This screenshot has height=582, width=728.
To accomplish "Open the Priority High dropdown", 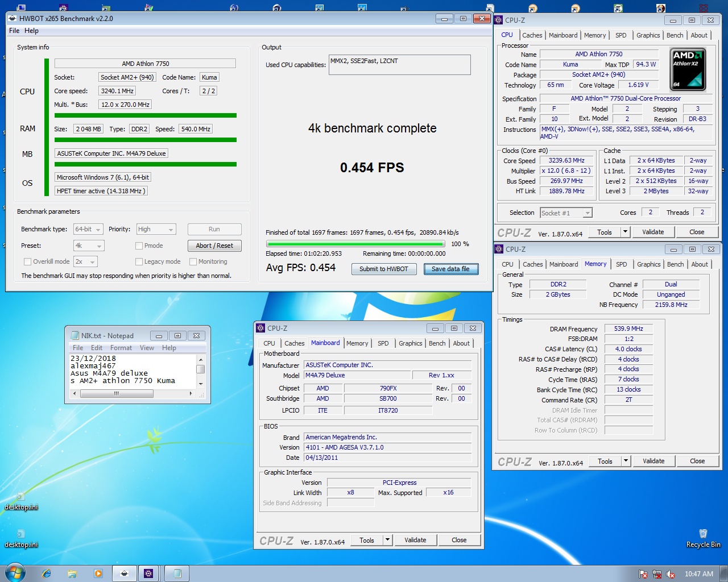I will (x=156, y=229).
